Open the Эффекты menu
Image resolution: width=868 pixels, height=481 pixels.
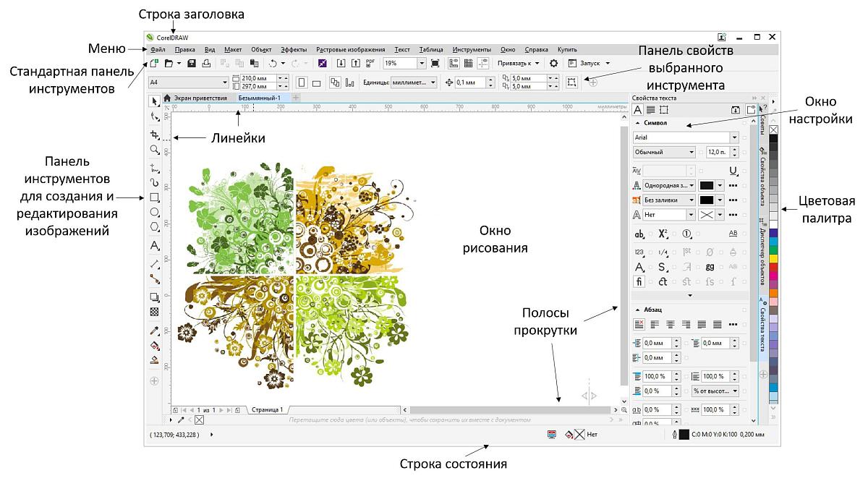pos(294,49)
